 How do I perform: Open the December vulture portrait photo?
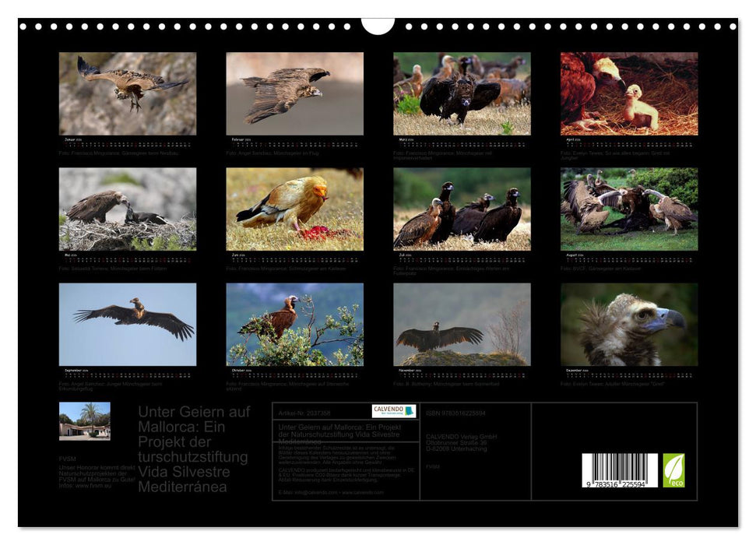pos(629,324)
